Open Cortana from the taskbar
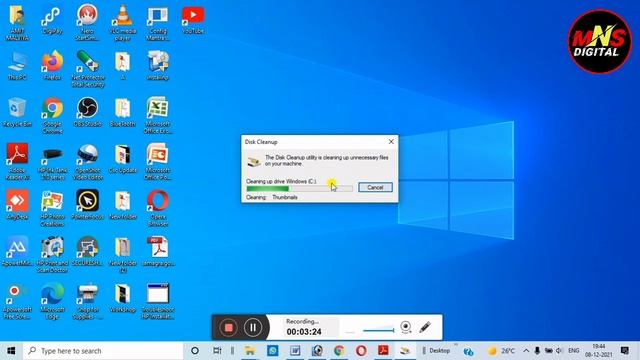Viewport: 640px width, 360px height. (x=195, y=351)
